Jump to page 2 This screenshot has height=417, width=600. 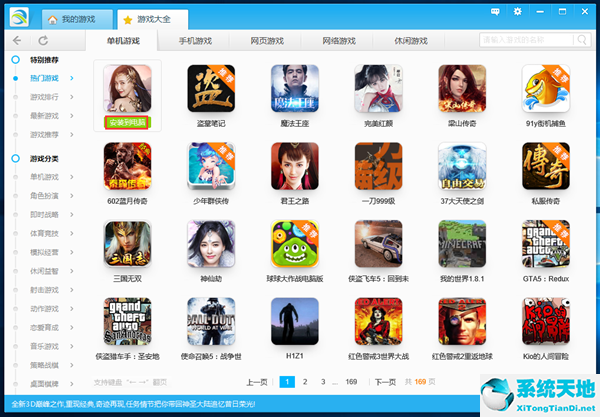(x=305, y=382)
